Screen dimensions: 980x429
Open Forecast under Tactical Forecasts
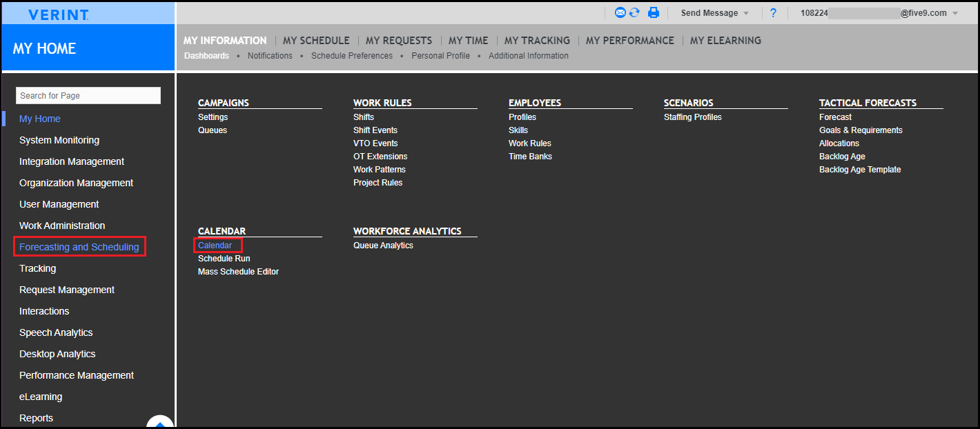836,117
